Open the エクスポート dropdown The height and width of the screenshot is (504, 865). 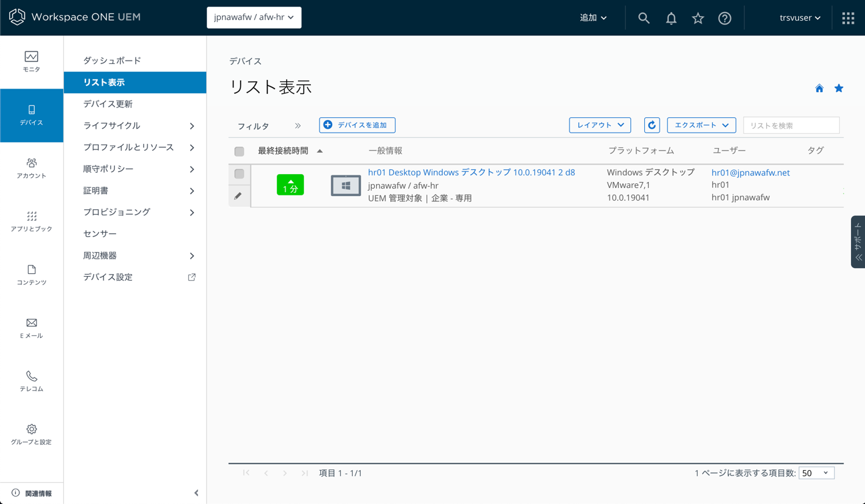click(x=702, y=125)
